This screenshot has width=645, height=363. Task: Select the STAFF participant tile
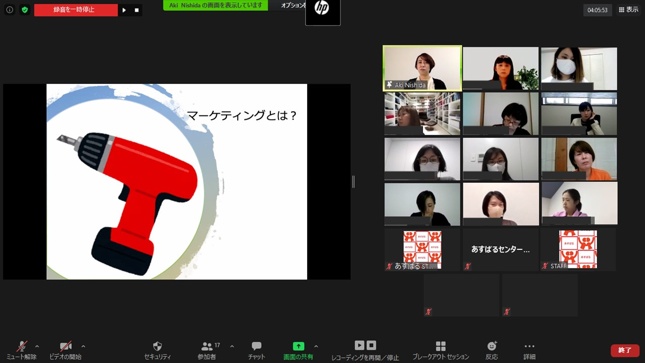tap(578, 249)
